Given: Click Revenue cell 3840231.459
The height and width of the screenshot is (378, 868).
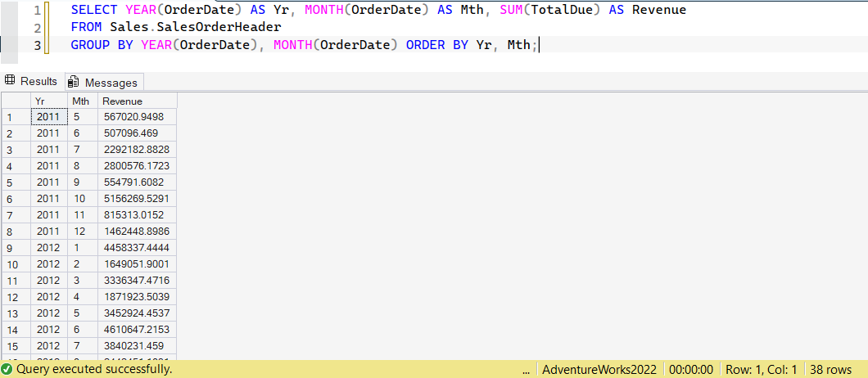Looking at the screenshot, I should [x=138, y=346].
